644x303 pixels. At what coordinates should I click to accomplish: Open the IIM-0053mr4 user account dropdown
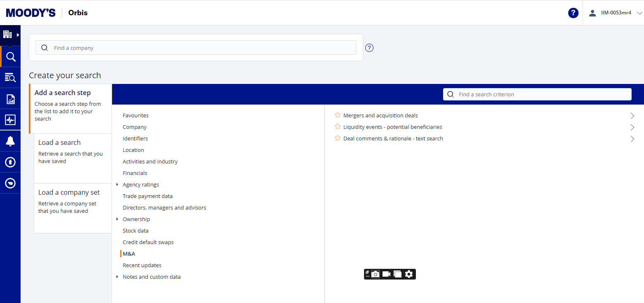tap(616, 13)
